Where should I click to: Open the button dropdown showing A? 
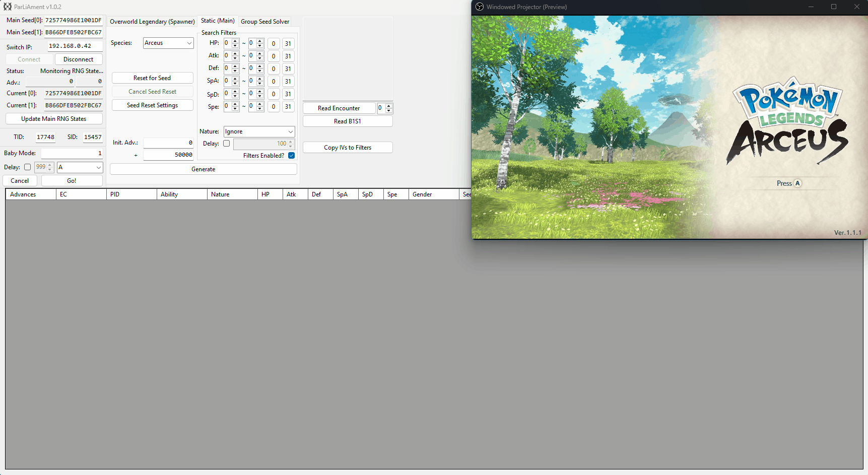point(80,167)
